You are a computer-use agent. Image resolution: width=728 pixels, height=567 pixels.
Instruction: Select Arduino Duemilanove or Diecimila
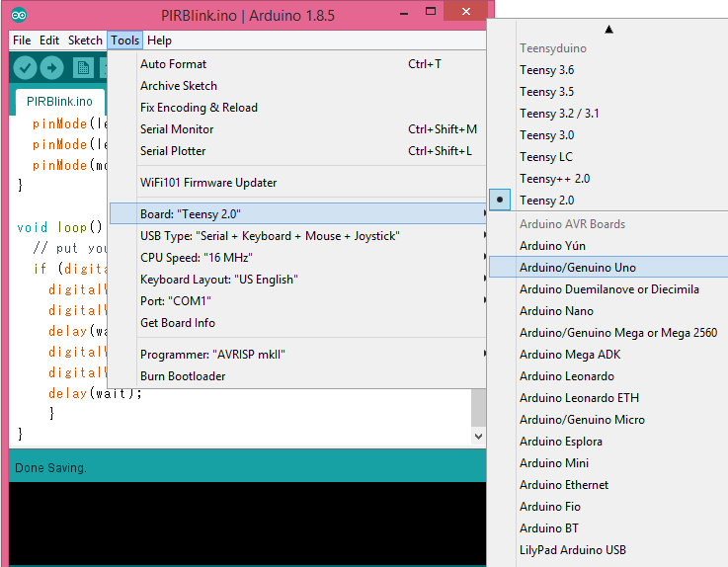[x=608, y=289]
